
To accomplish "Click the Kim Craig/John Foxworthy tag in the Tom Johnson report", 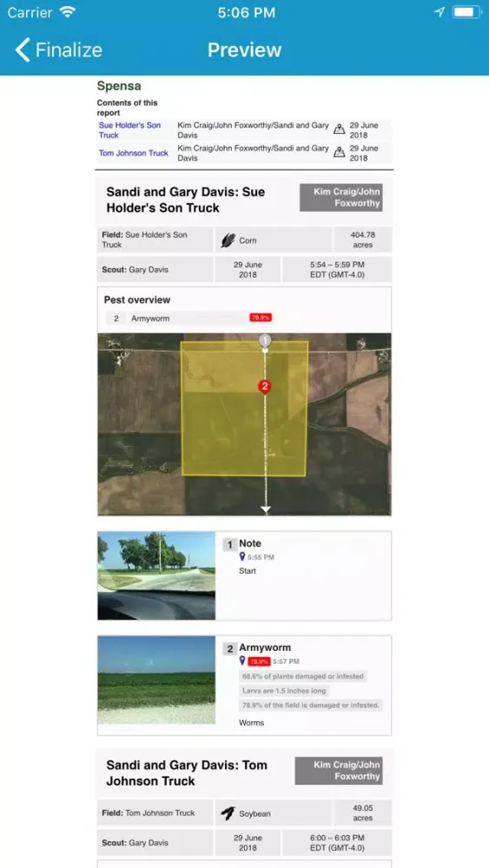I will [339, 771].
